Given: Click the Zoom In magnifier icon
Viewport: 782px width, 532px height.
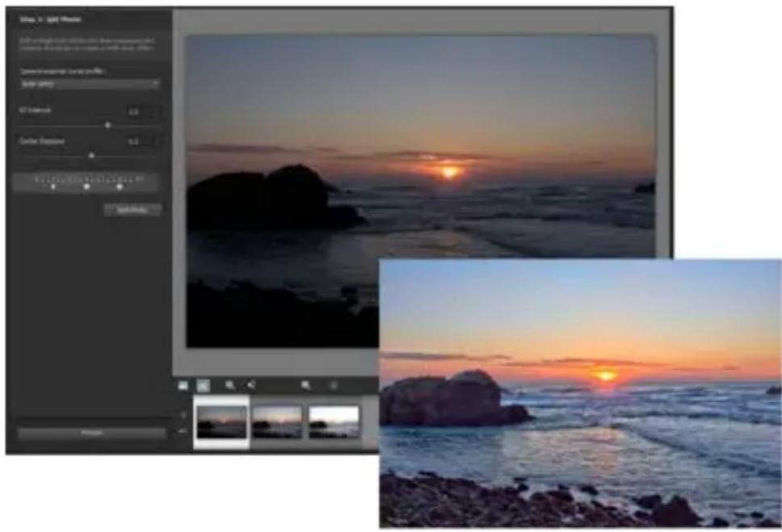Looking at the screenshot, I should pyautogui.click(x=229, y=385).
